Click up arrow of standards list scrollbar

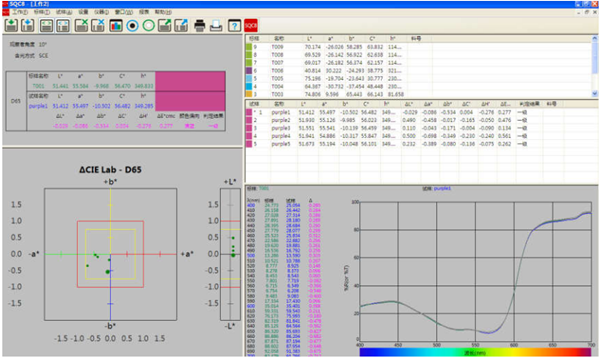coord(595,38)
